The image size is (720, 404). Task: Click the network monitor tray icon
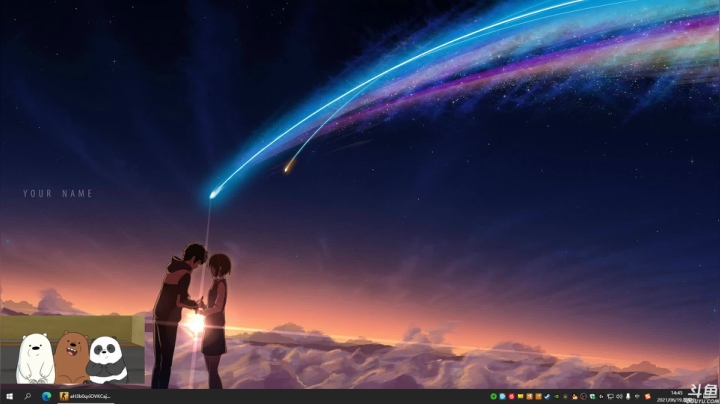(x=610, y=396)
